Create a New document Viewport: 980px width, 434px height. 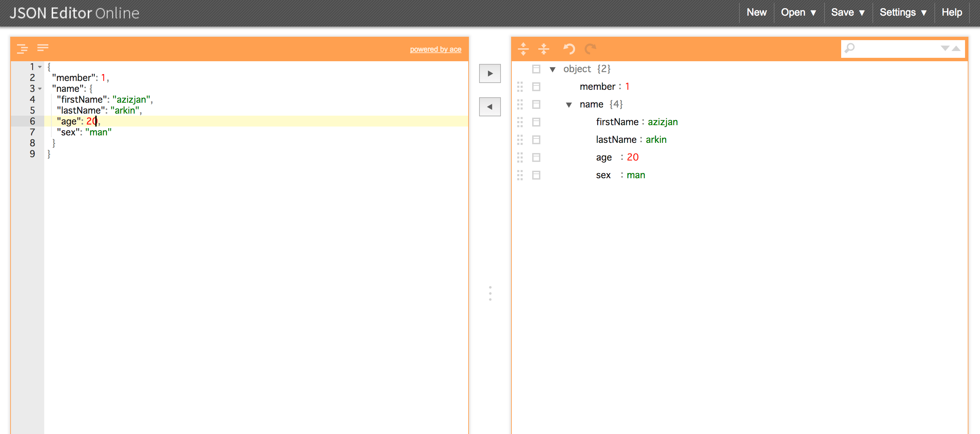[757, 12]
